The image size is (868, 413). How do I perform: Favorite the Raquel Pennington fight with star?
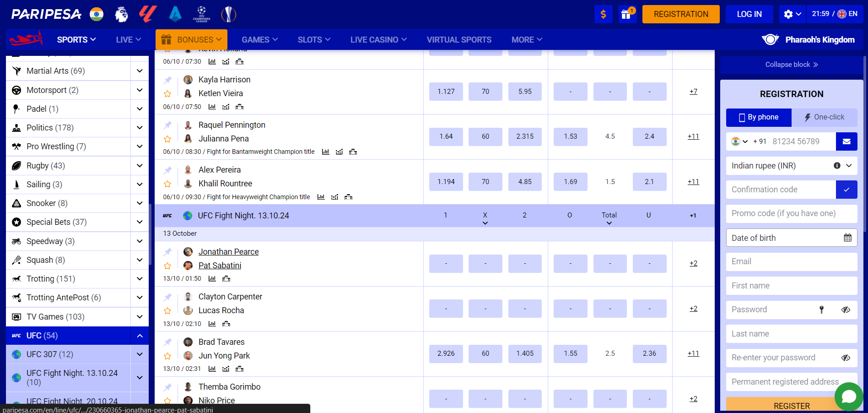click(x=167, y=139)
